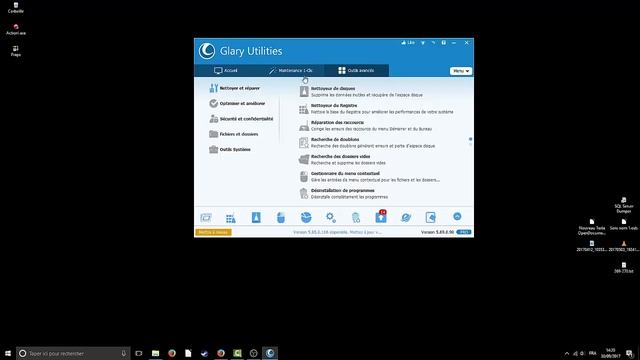Click update arrow icon with red badge
The width and height of the screenshot is (640, 360).
(381, 217)
